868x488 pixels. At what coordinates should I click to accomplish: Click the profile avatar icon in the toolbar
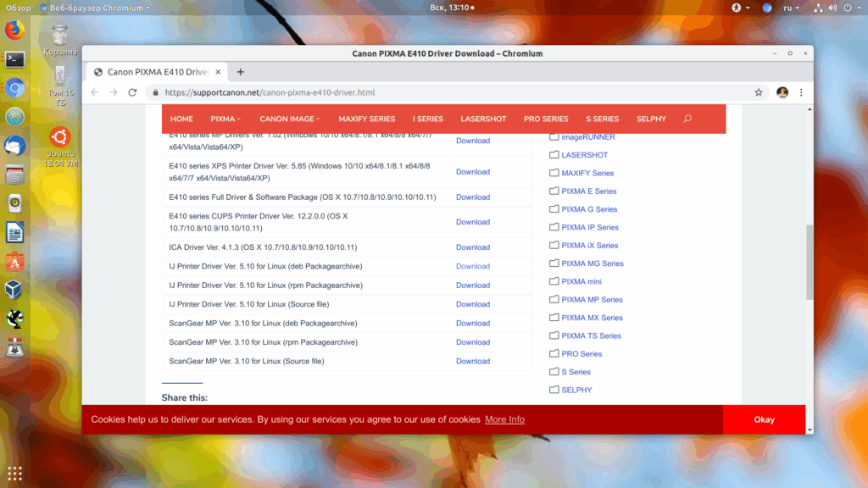(782, 92)
